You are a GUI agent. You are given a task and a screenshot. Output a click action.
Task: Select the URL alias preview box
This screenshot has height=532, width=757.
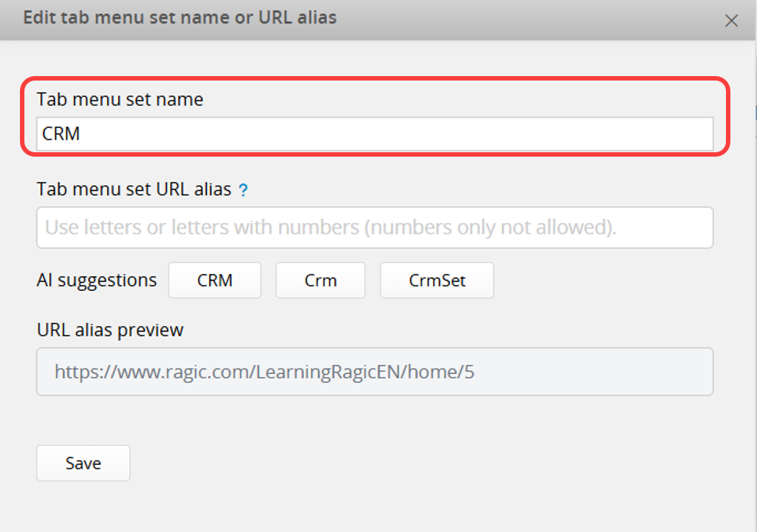(374, 372)
